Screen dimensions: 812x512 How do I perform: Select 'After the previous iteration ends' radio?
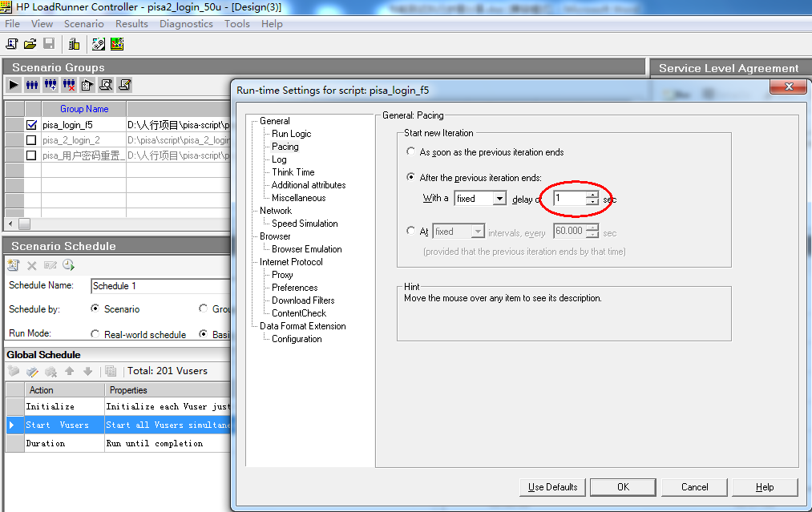pos(411,177)
